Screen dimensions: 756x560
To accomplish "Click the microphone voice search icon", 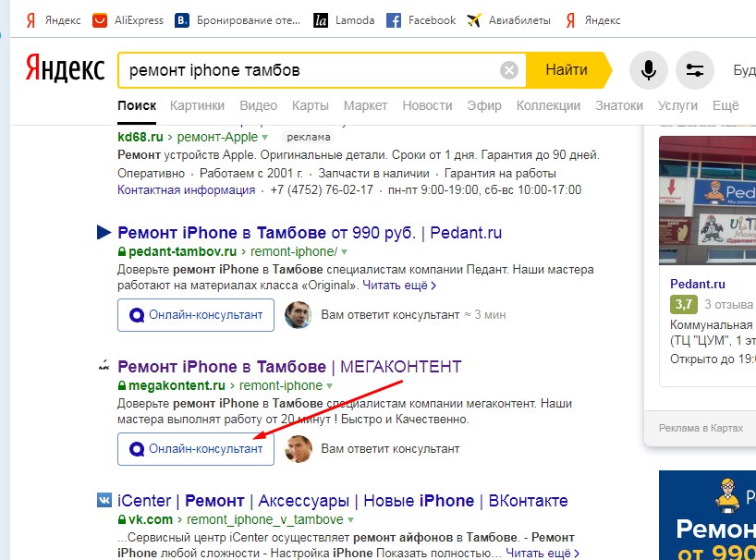I will pos(649,71).
